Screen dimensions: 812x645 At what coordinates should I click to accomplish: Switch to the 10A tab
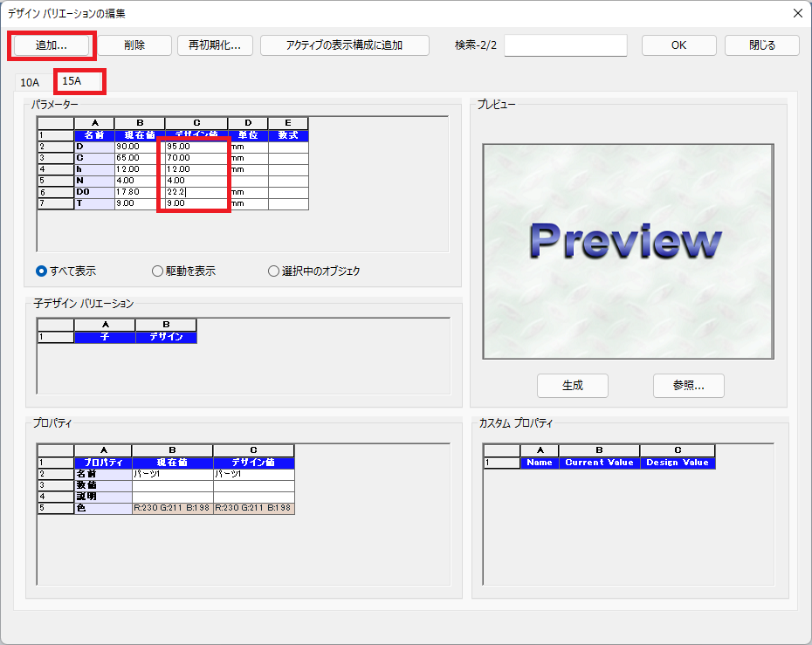click(x=30, y=82)
